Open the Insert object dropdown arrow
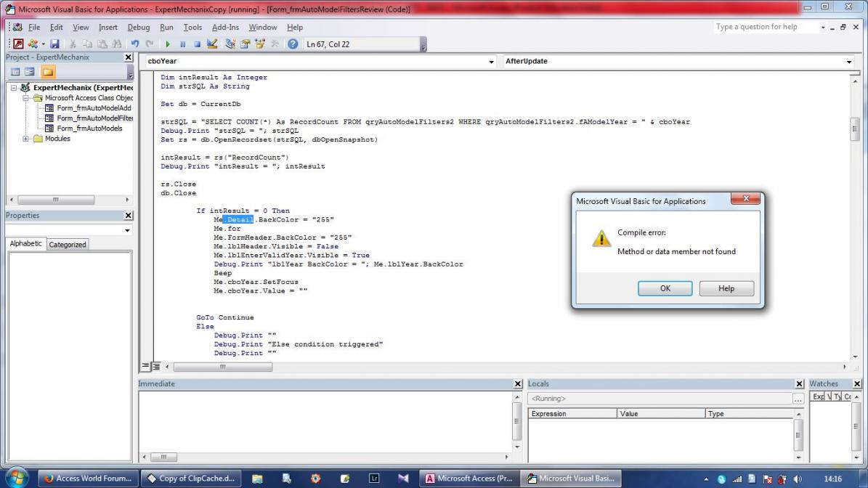 pyautogui.click(x=43, y=44)
